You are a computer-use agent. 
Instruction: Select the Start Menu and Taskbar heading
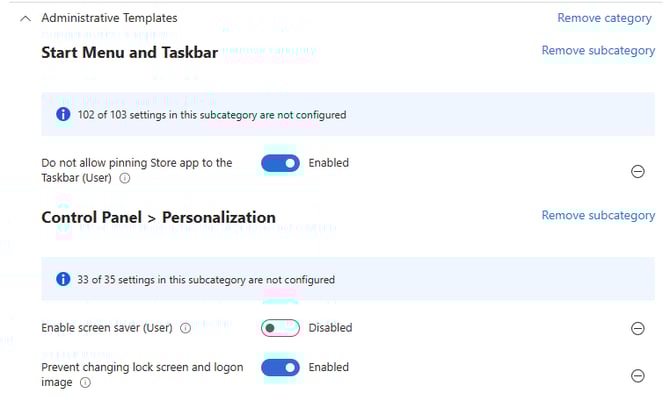(x=129, y=52)
